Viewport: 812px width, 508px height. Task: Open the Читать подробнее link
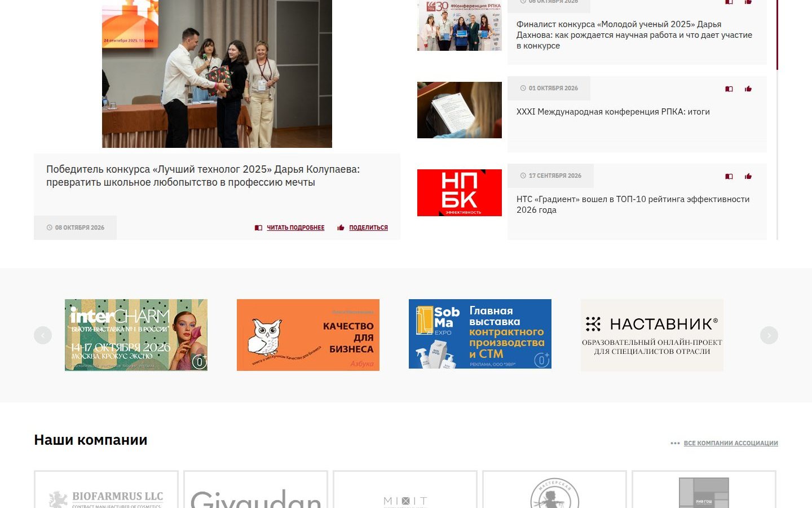[295, 227]
